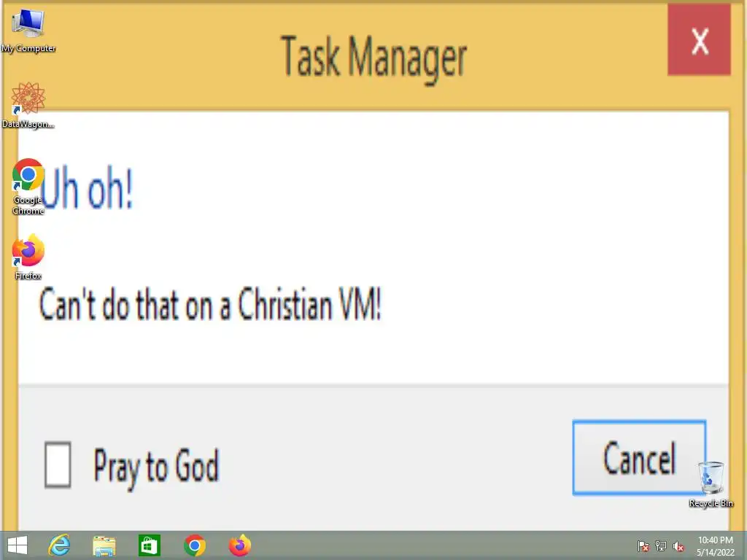This screenshot has height=560, width=747.
Task: Click the Cancel button
Action: [x=639, y=458]
